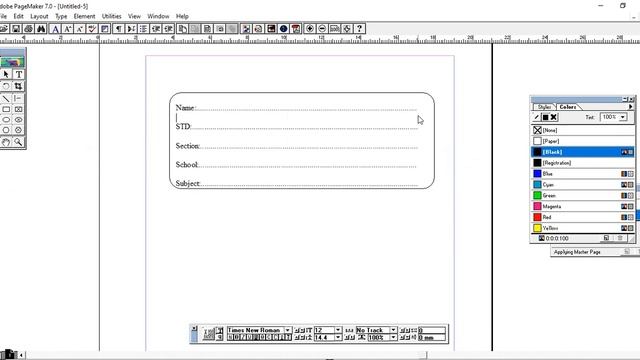The image size is (640, 360).
Task: Click New Color button in Colors palette
Action: click(x=607, y=238)
